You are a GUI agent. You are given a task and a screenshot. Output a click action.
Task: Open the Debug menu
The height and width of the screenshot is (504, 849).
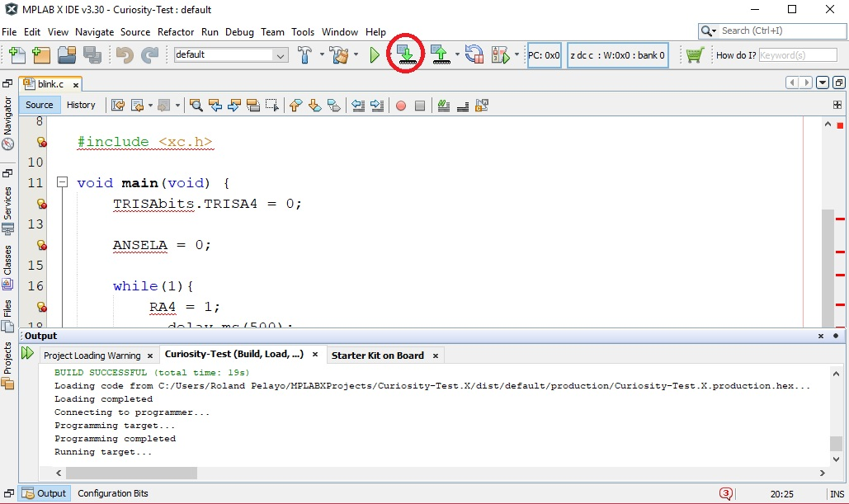coord(239,32)
